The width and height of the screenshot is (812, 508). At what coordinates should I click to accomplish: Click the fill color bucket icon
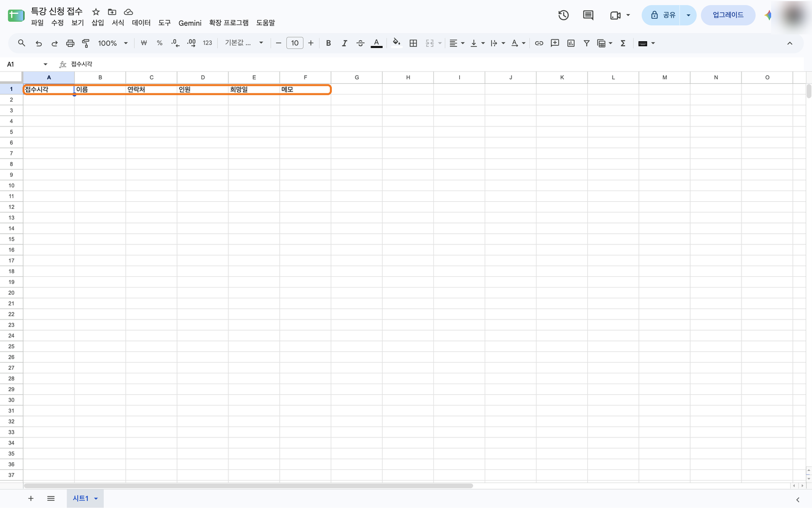[396, 43]
